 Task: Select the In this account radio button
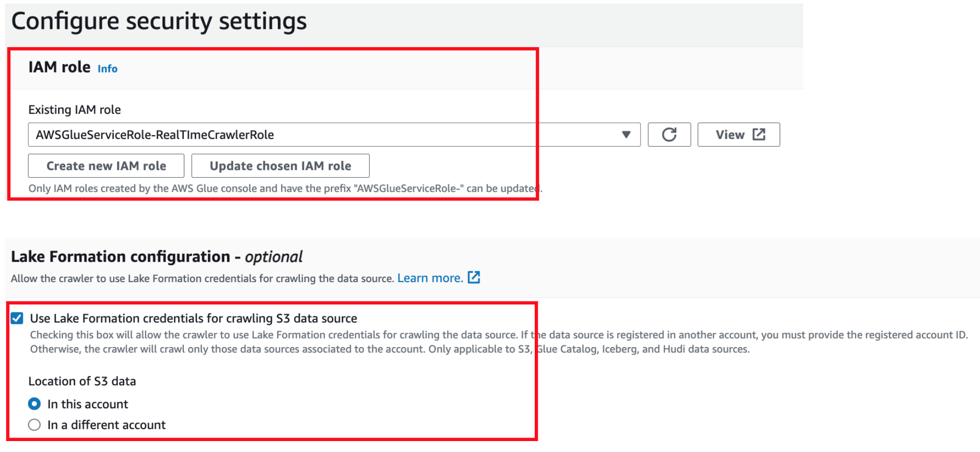(x=33, y=404)
